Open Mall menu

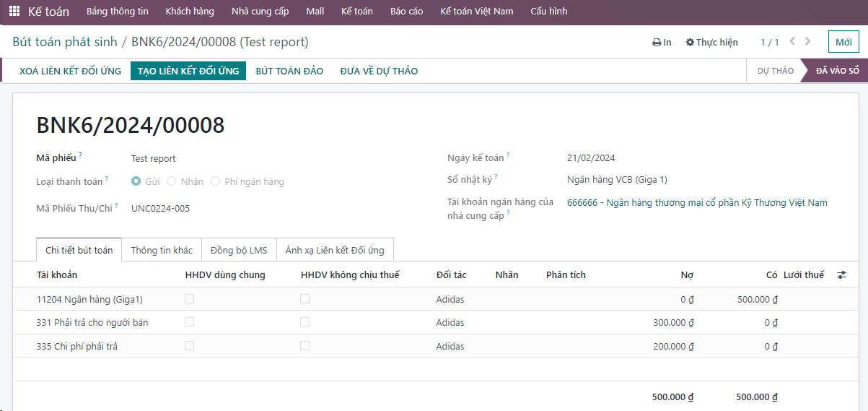pyautogui.click(x=315, y=12)
